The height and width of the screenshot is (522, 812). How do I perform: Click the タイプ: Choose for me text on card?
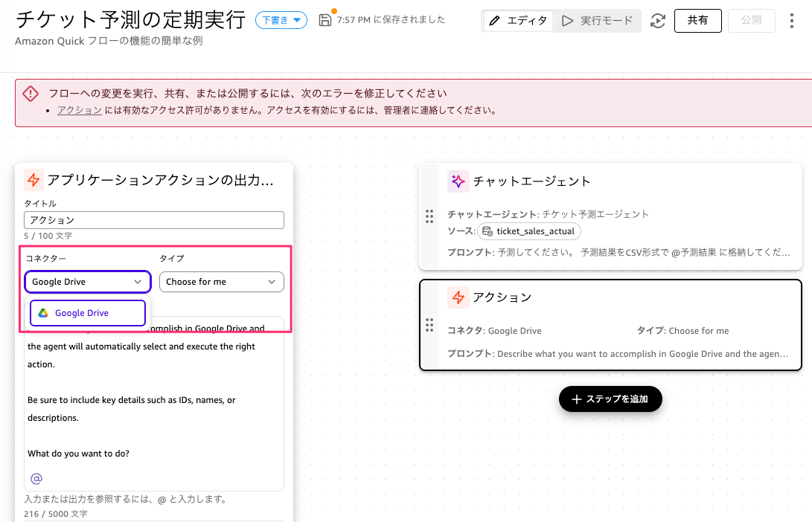coord(683,331)
